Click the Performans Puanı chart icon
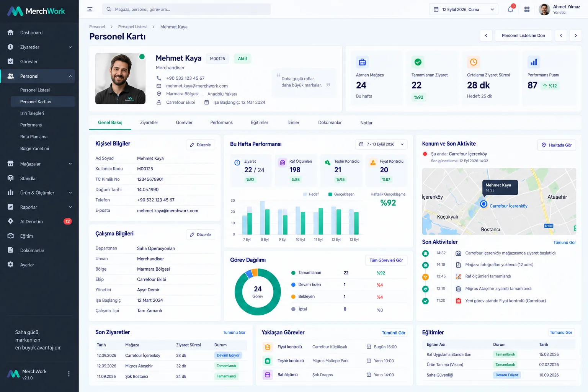This screenshot has width=588, height=392. point(534,62)
